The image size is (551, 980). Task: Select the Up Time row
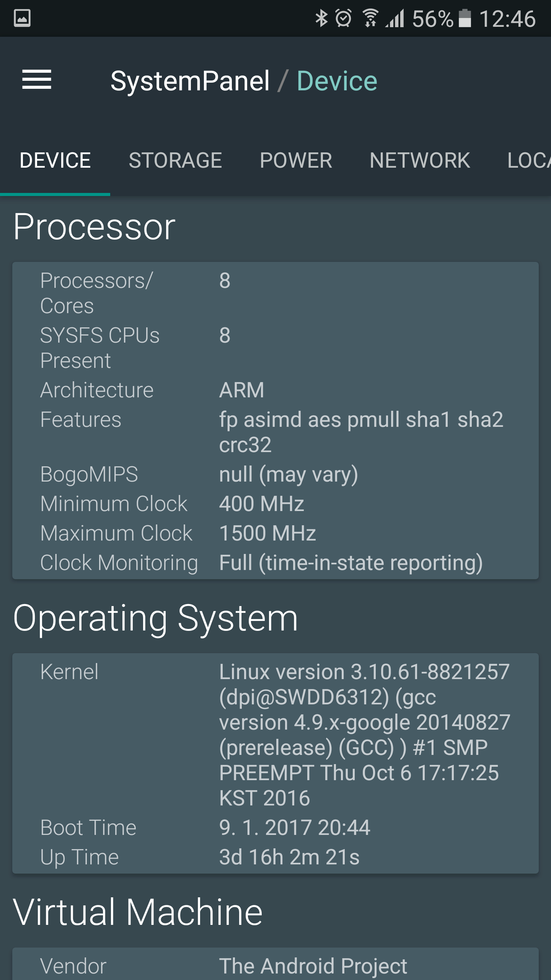click(275, 857)
